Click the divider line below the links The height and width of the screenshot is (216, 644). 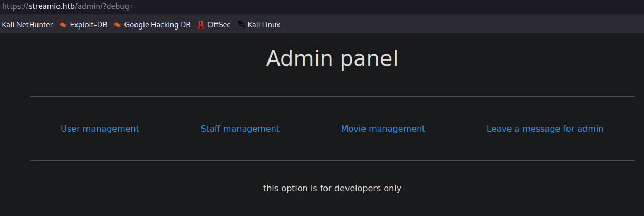click(332, 160)
